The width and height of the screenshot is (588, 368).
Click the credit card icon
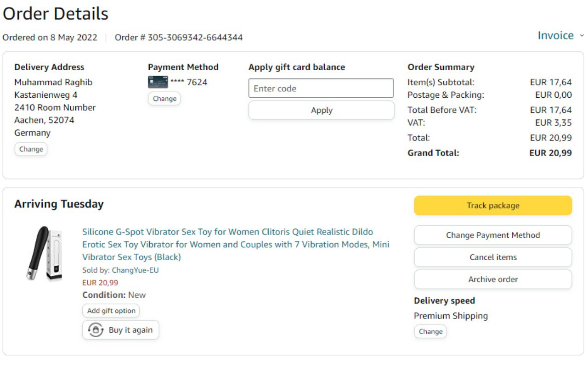(x=158, y=82)
